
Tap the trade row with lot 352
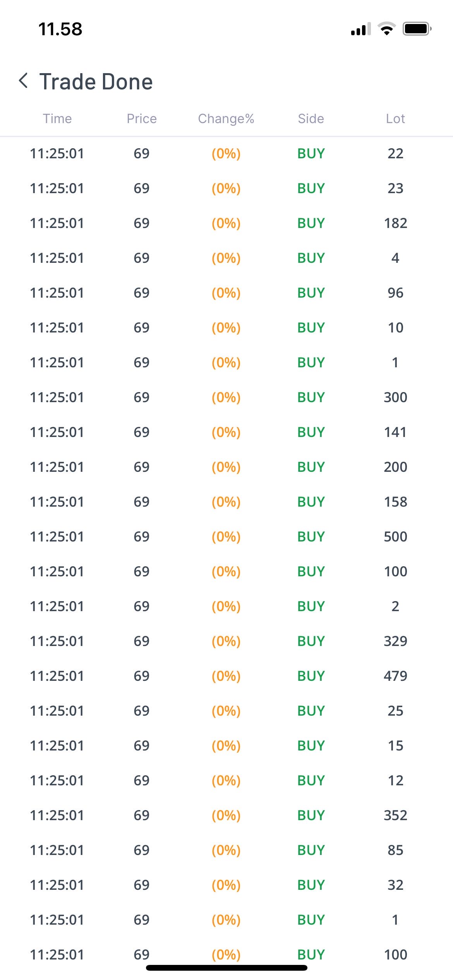coord(226,815)
